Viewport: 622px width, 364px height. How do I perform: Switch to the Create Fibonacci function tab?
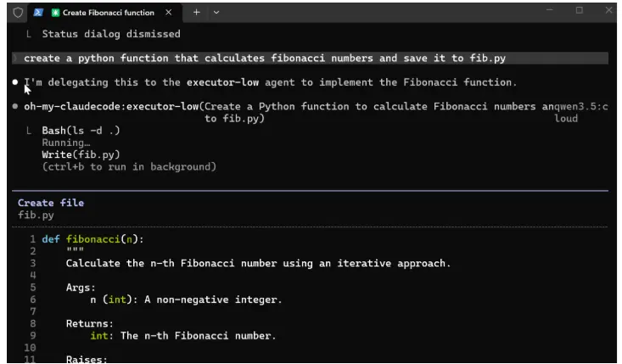(x=108, y=13)
